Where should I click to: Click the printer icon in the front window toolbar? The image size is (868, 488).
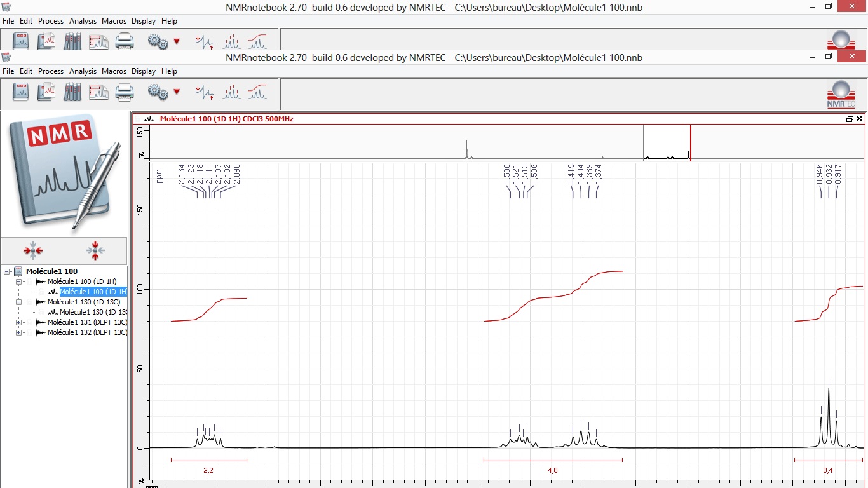125,92
